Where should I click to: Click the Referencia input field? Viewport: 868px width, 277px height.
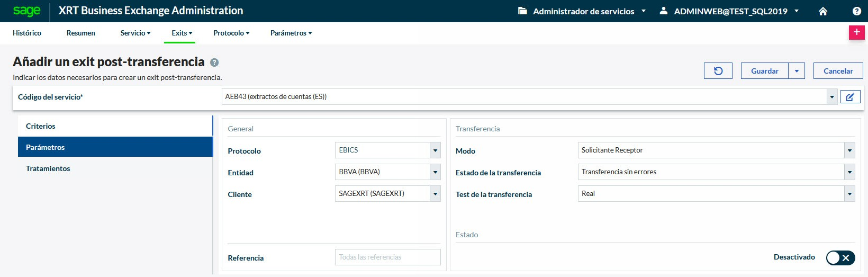click(x=387, y=257)
